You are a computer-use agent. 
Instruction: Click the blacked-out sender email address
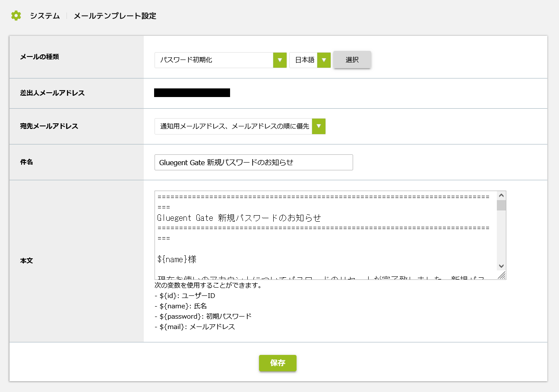coord(192,92)
